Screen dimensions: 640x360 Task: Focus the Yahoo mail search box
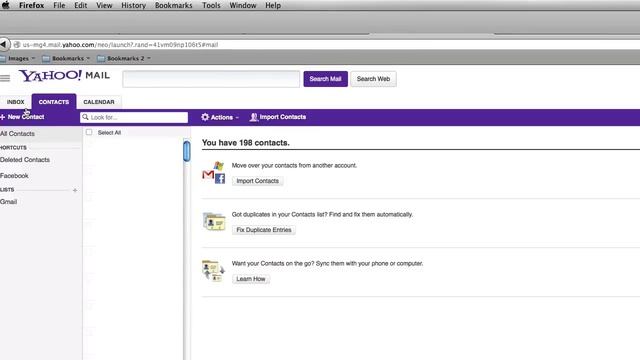tap(211, 79)
